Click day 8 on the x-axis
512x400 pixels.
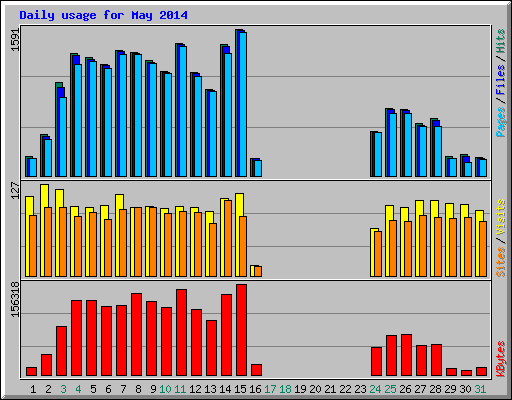(x=138, y=389)
